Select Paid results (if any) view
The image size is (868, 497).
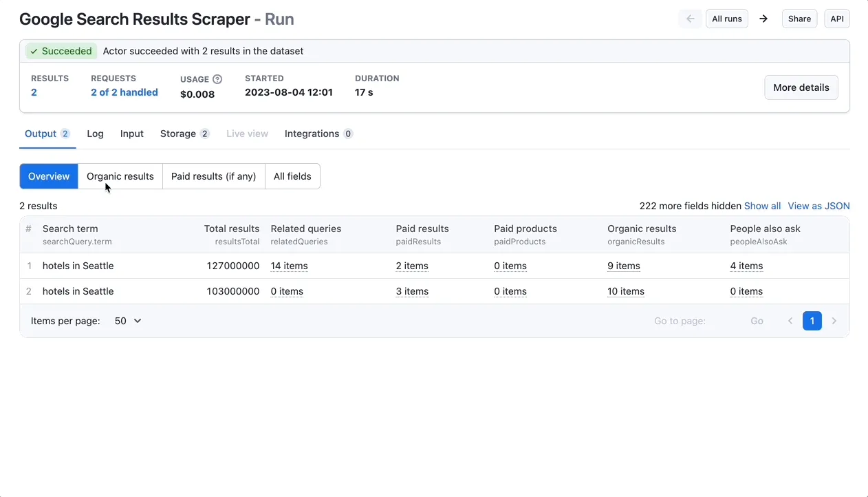tap(214, 176)
